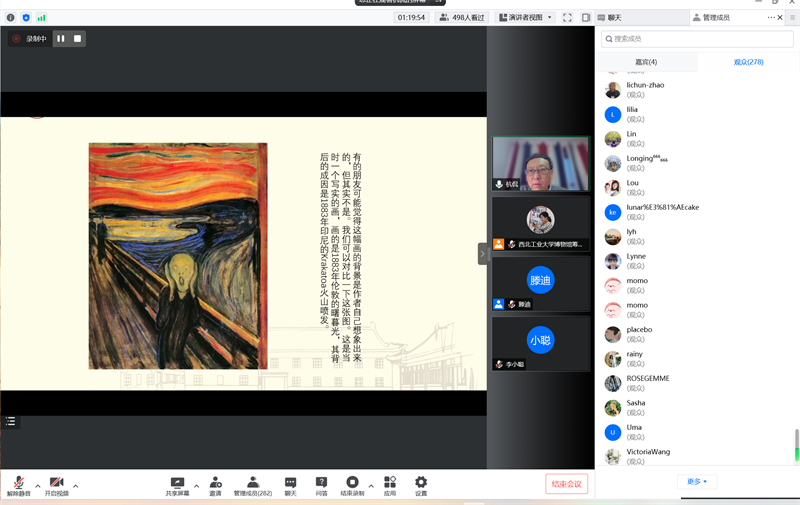Click the recording status label 录制中
Image resolution: width=800 pixels, height=505 pixels.
[30, 38]
